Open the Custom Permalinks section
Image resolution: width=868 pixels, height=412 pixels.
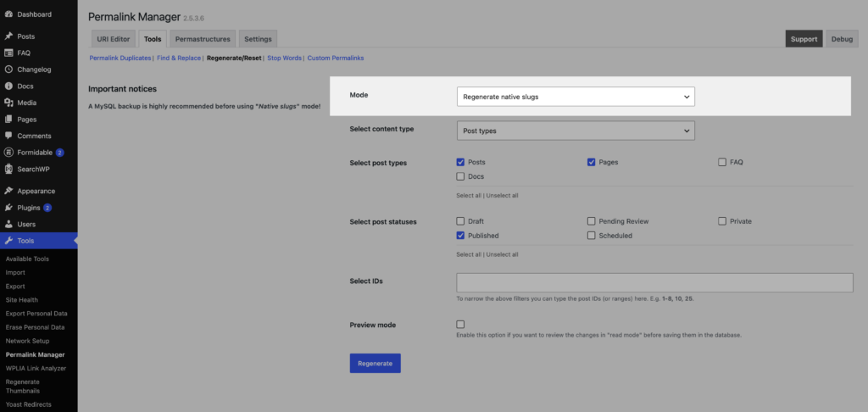(336, 58)
